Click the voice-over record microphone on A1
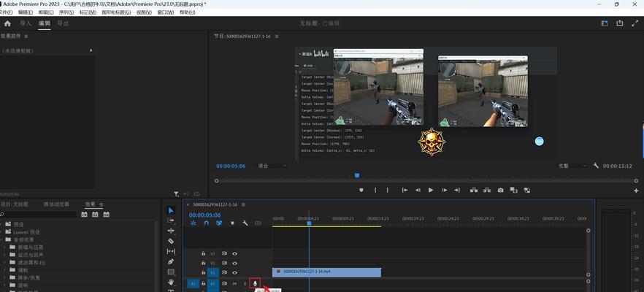The width and height of the screenshot is (644, 292). click(x=255, y=283)
